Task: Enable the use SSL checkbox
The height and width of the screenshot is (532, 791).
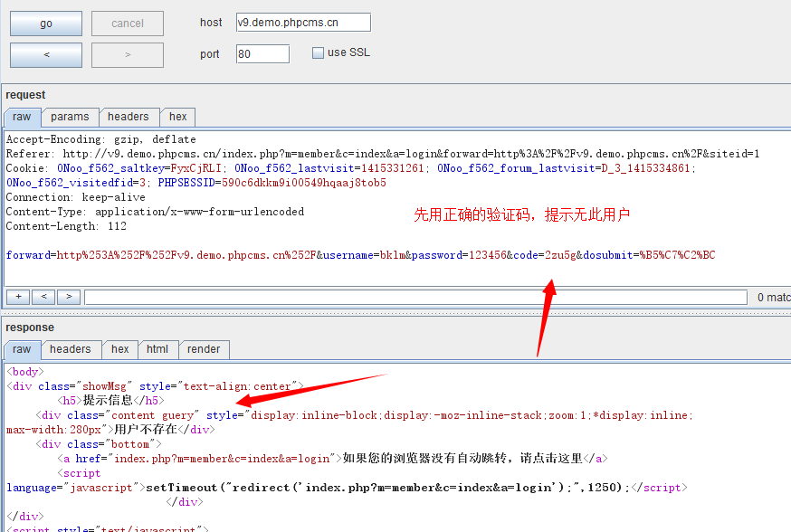Action: pos(318,53)
